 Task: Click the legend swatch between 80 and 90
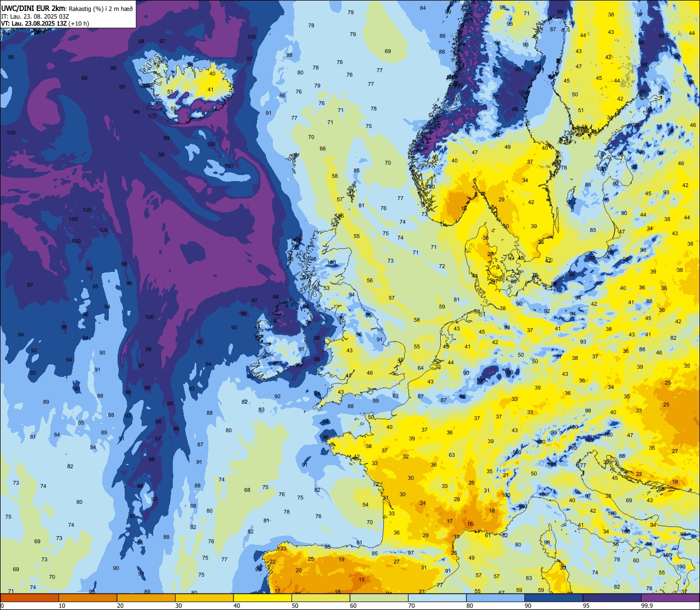tap(495, 598)
